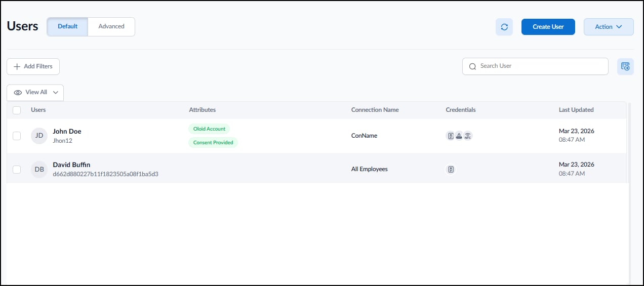644x286 pixels.
Task: Click John Doe's middle credential icon
Action: pos(459,136)
